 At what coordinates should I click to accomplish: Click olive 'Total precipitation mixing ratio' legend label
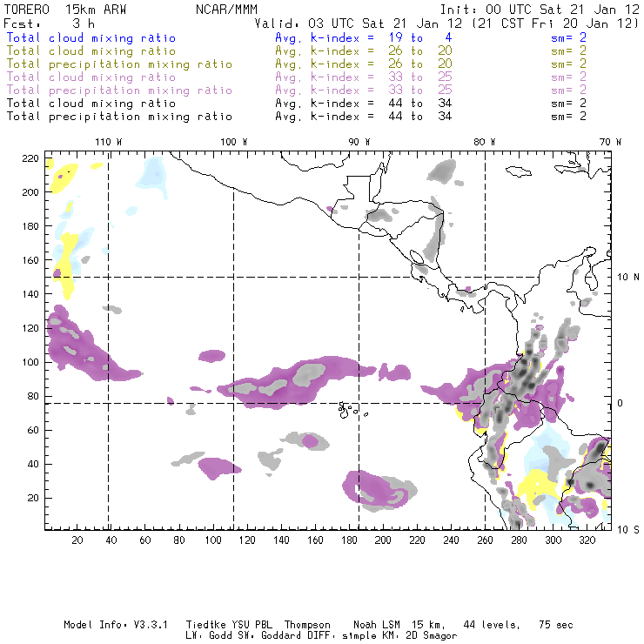point(119,64)
